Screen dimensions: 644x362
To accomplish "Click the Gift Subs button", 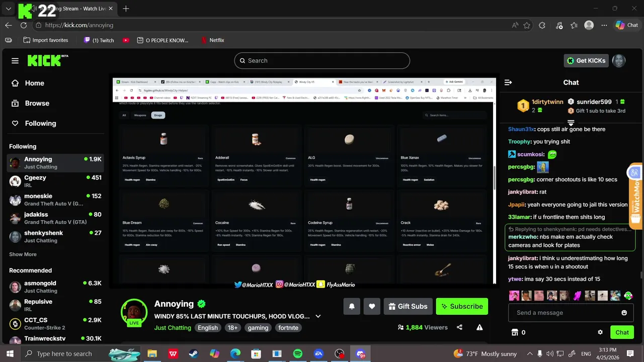I will click(408, 306).
